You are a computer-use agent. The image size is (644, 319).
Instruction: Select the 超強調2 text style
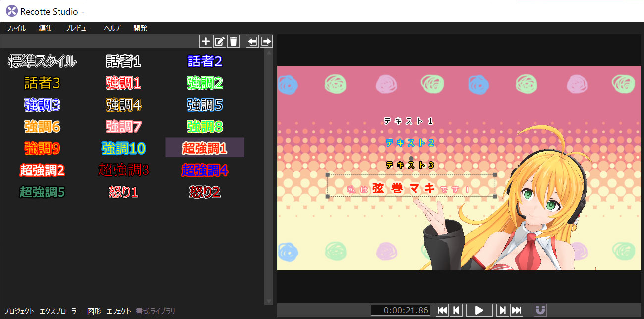(43, 170)
